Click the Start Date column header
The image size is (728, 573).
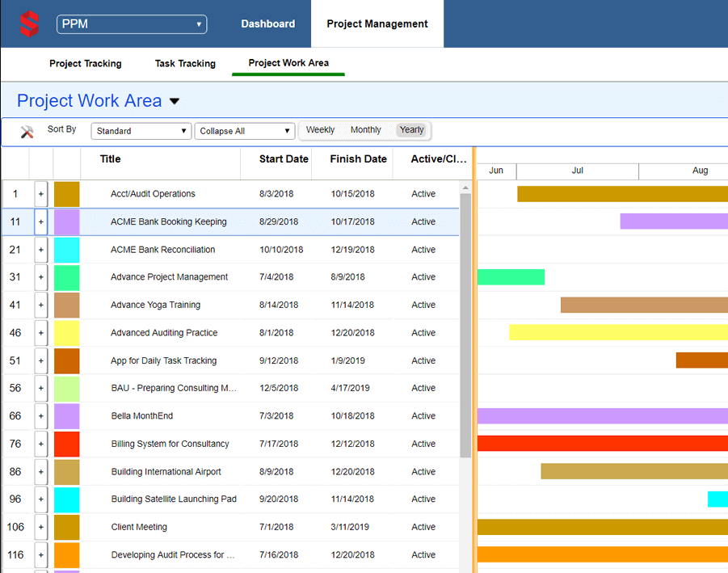point(283,159)
